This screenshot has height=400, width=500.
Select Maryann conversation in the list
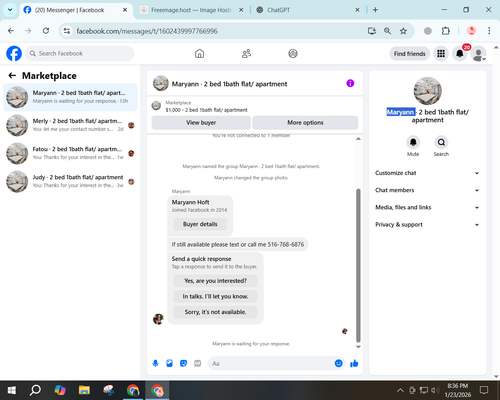pyautogui.click(x=70, y=97)
